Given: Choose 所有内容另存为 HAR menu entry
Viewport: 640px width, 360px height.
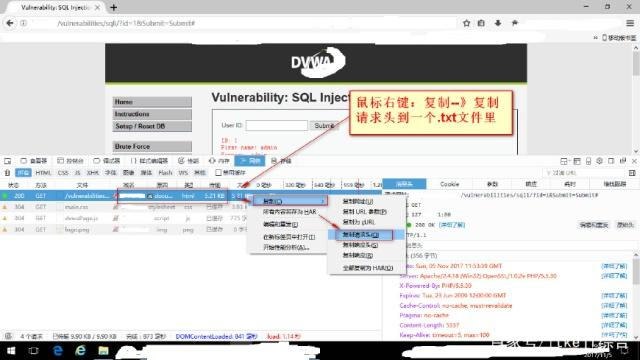Looking at the screenshot, I should [x=289, y=212].
